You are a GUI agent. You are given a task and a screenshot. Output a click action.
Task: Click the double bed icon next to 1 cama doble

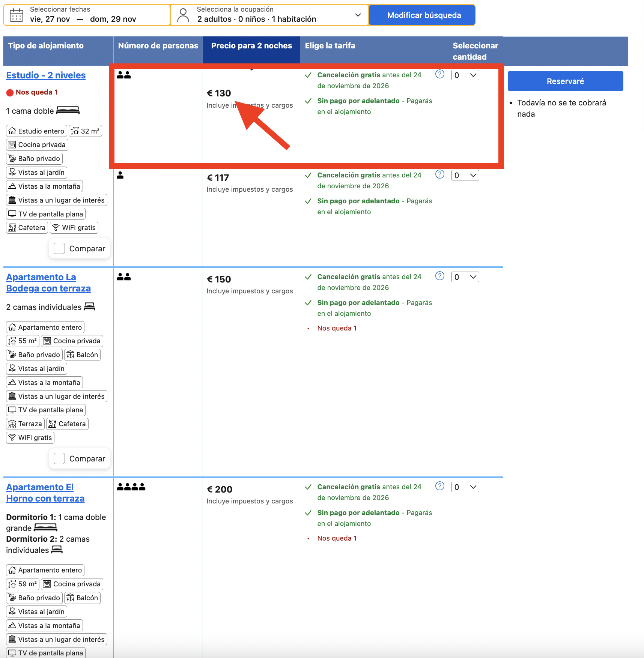click(x=68, y=110)
